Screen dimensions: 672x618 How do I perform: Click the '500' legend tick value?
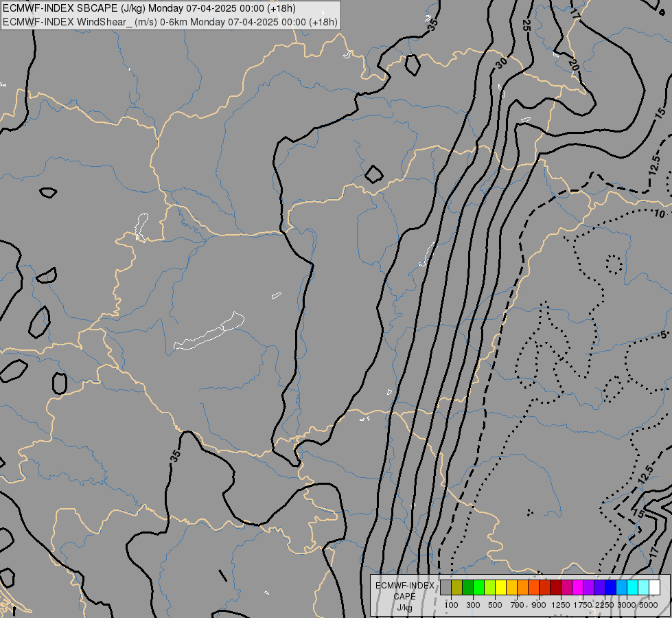(x=495, y=605)
